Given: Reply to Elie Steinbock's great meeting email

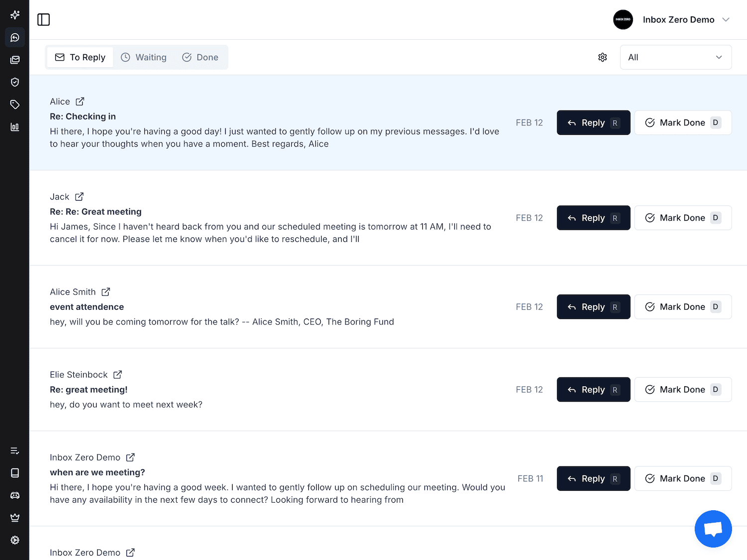Looking at the screenshot, I should [593, 389].
